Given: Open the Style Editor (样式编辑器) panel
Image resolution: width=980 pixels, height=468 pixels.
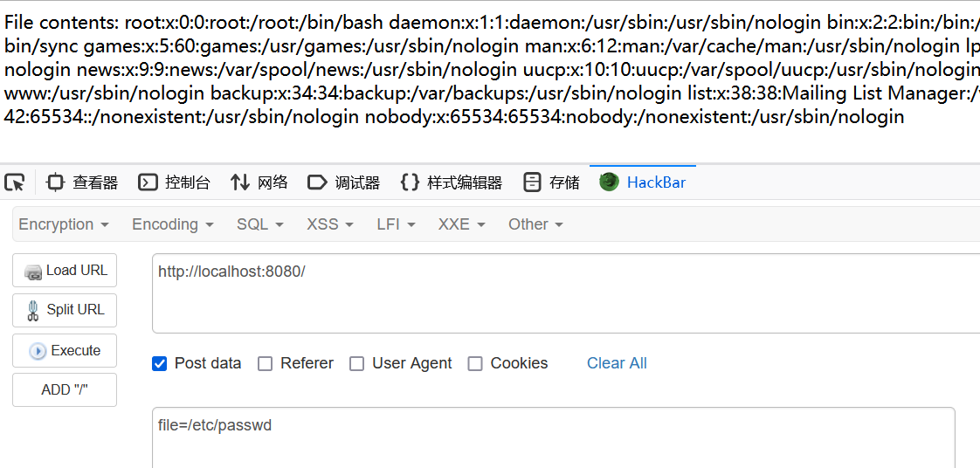Looking at the screenshot, I should coord(451,182).
